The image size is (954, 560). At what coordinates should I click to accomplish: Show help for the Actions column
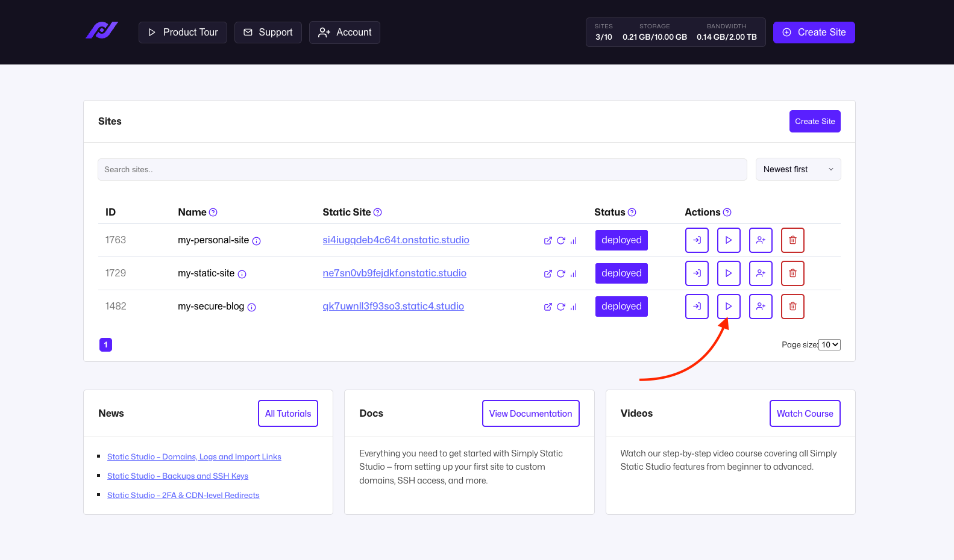[x=727, y=213]
